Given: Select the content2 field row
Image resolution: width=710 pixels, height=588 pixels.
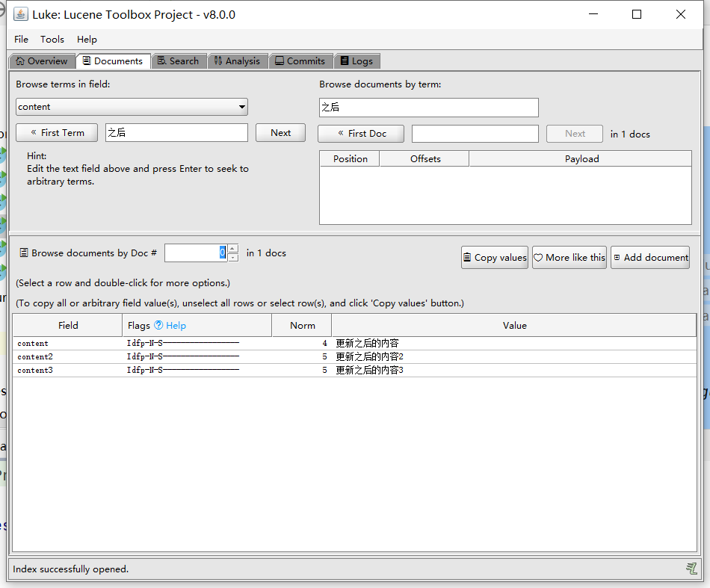Looking at the screenshot, I should pos(354,356).
